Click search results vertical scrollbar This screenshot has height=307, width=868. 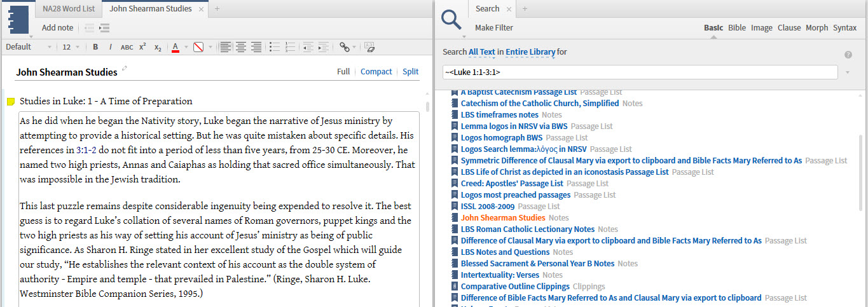(861, 172)
